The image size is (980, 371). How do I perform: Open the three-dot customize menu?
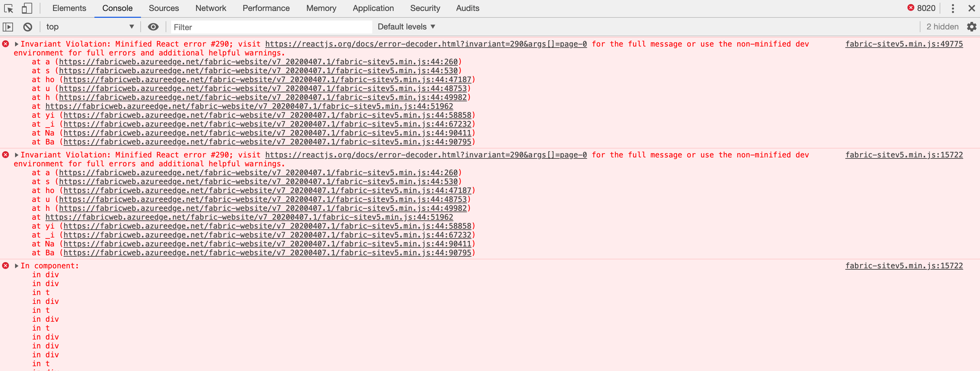(x=953, y=8)
